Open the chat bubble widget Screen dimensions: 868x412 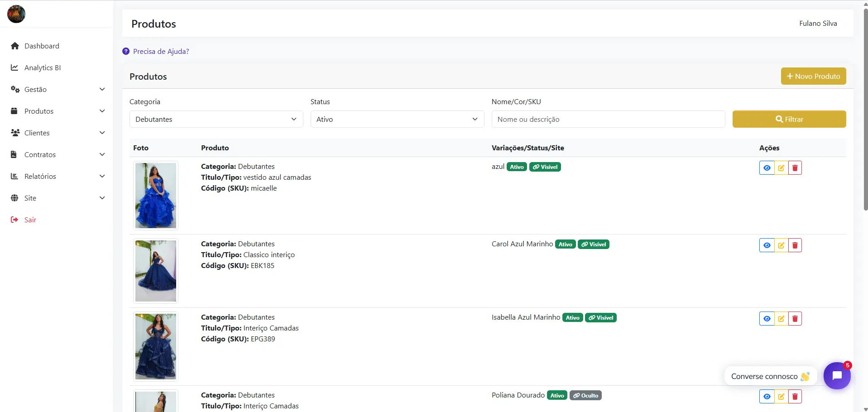[837, 375]
